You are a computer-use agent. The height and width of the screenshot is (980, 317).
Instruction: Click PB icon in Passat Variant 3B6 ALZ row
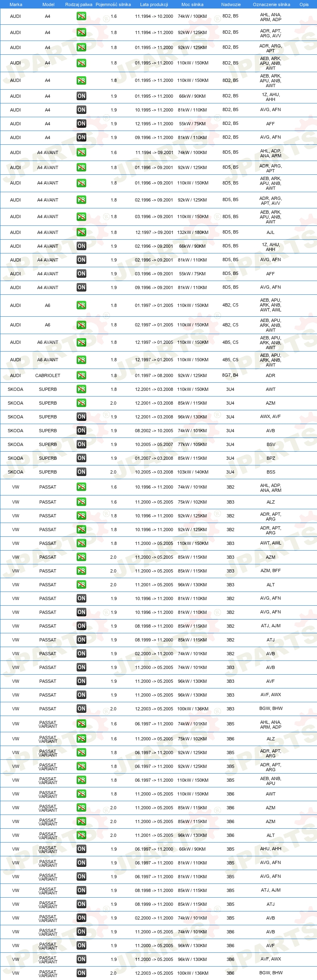coord(81,739)
